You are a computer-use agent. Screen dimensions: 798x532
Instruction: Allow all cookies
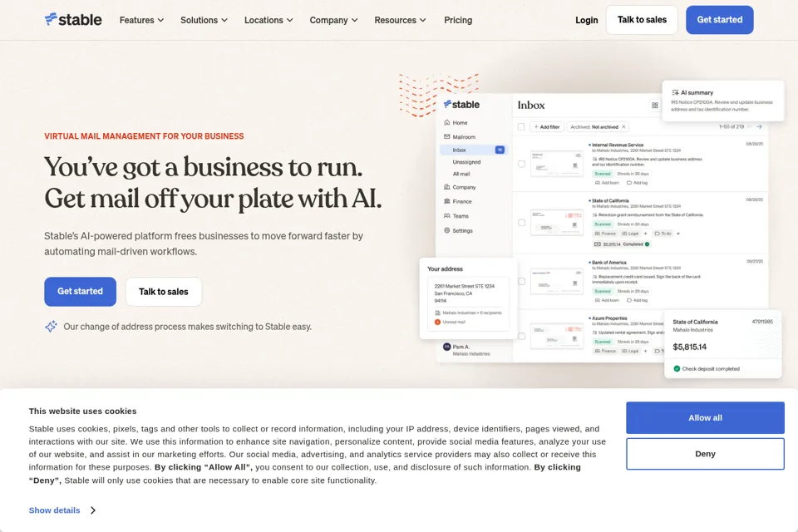(x=705, y=417)
